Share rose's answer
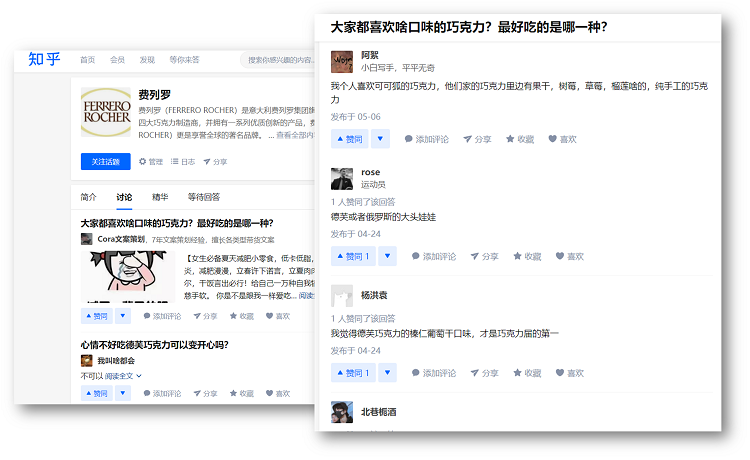750x460 pixels. 485,256
